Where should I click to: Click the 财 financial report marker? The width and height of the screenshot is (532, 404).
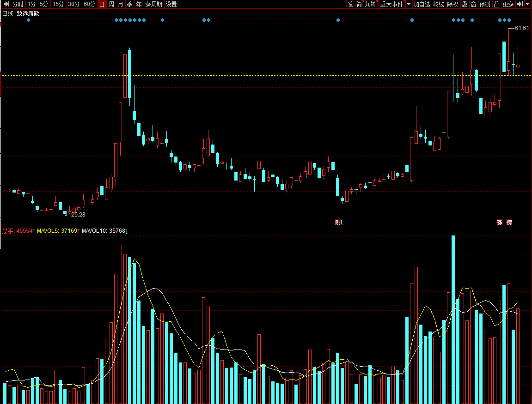click(x=337, y=223)
